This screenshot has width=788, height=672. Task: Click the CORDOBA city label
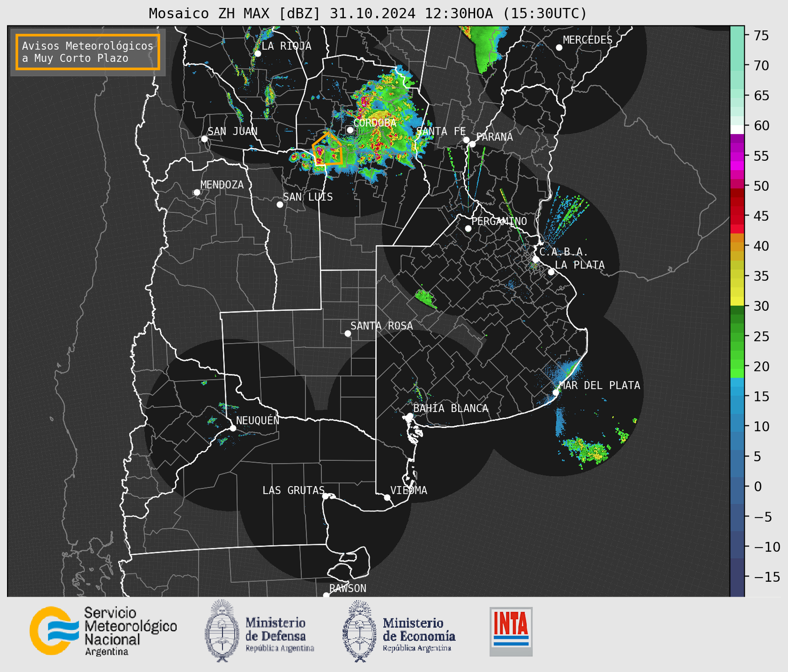point(375,123)
